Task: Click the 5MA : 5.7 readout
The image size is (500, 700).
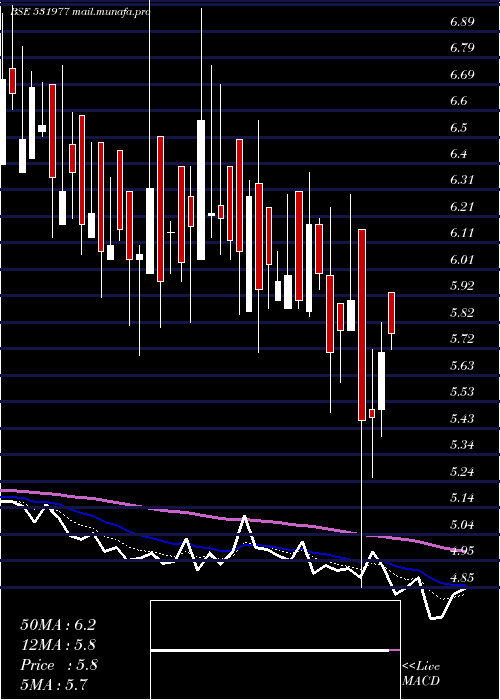Action: 54,684
